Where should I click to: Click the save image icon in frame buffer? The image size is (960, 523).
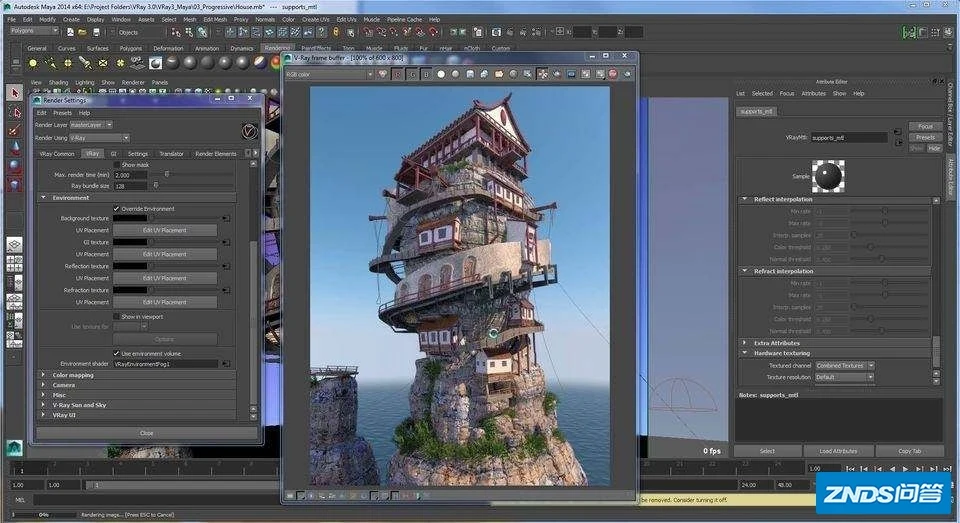click(470, 74)
